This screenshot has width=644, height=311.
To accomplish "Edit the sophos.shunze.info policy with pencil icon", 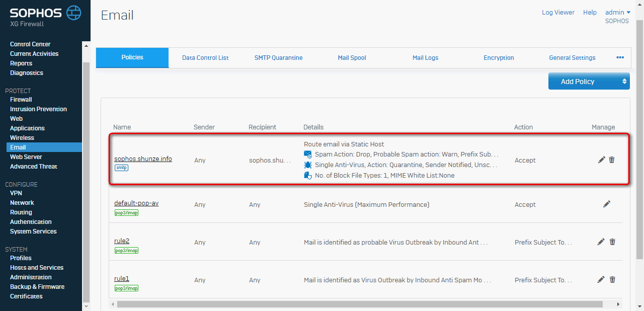I will tap(601, 160).
